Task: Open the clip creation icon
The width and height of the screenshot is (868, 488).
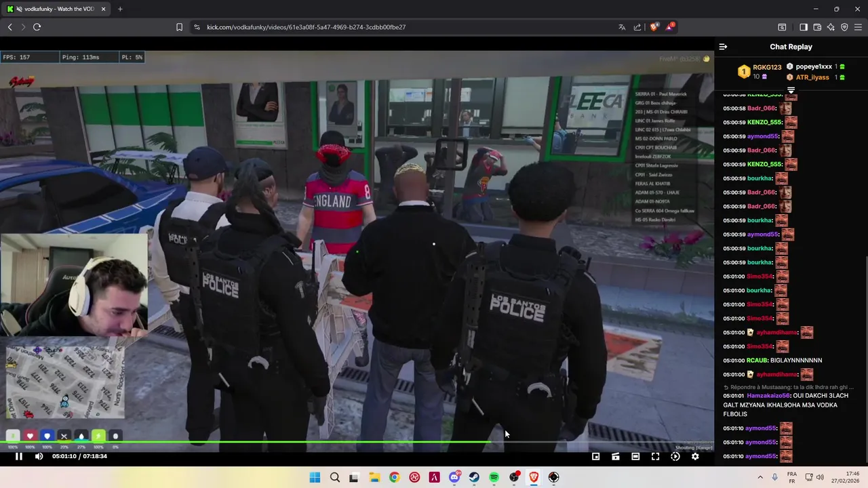Action: coord(616,456)
